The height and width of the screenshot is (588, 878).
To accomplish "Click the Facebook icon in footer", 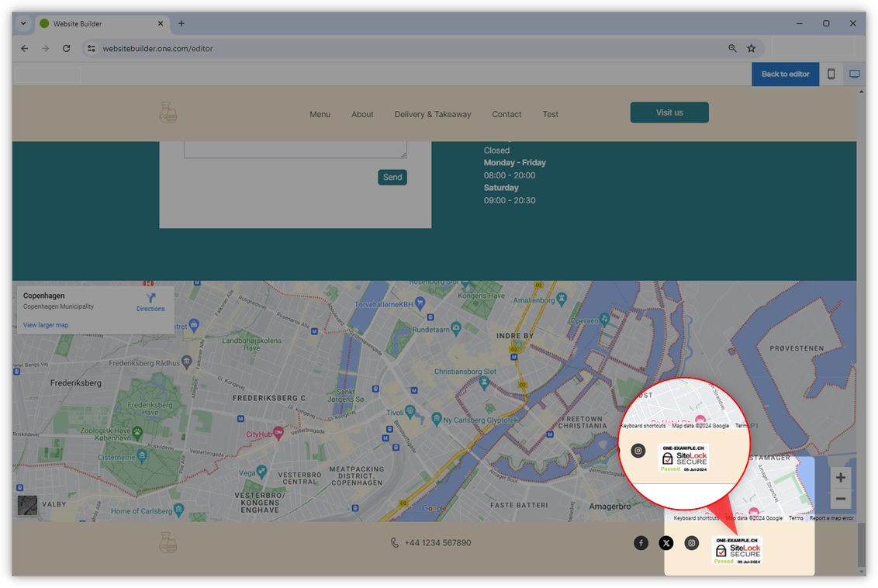I will pyautogui.click(x=641, y=543).
